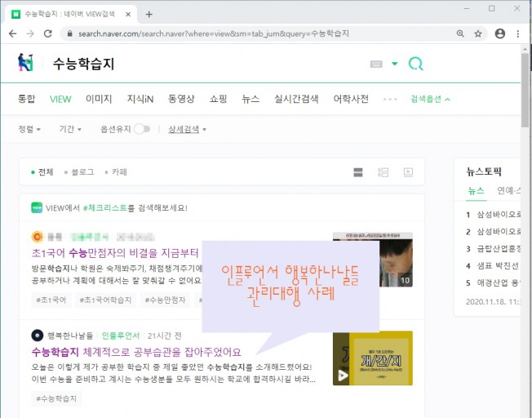Click the browser back arrow
532x418 pixels.
coord(12,33)
